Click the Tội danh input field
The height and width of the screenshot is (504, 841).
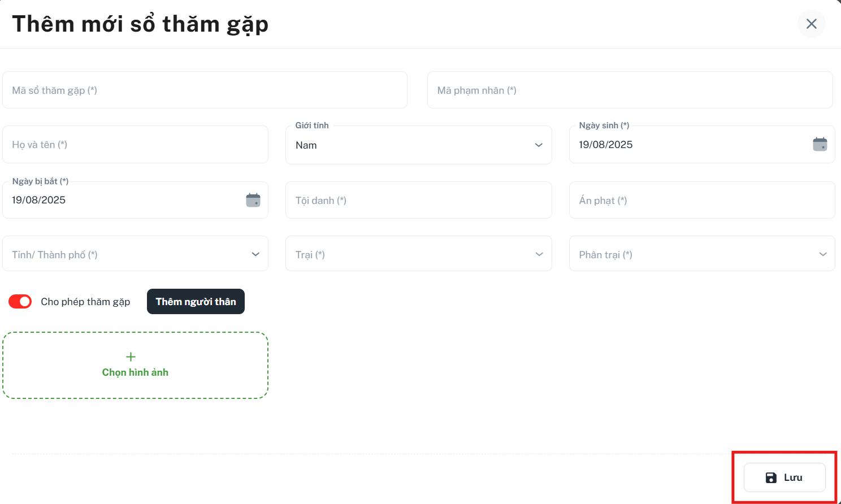tap(419, 200)
